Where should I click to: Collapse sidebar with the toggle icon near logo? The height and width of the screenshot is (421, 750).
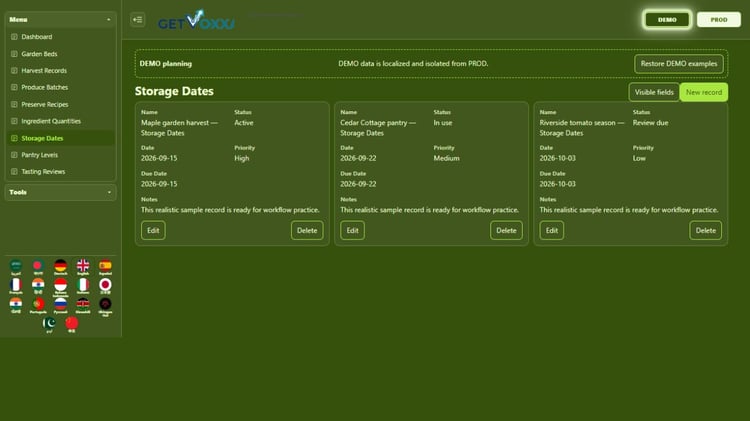138,20
